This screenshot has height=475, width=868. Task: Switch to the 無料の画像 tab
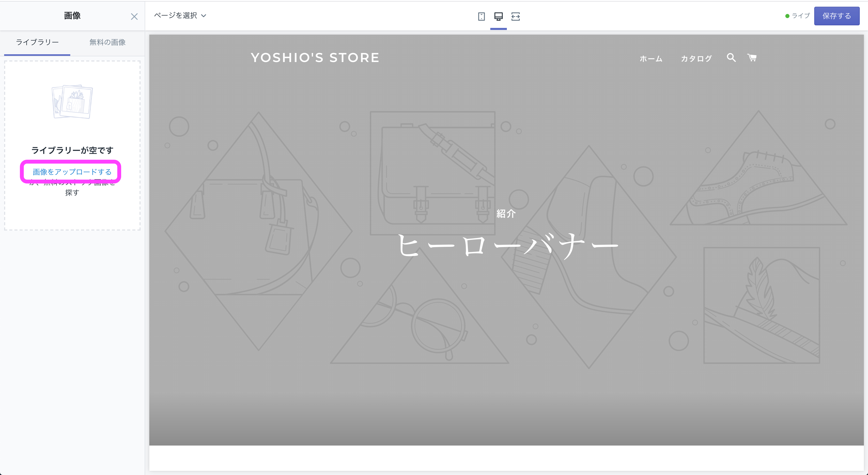(107, 42)
